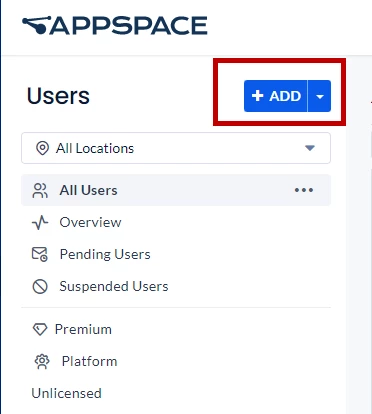
Task: Click the location pin icon
Action: (x=42, y=148)
